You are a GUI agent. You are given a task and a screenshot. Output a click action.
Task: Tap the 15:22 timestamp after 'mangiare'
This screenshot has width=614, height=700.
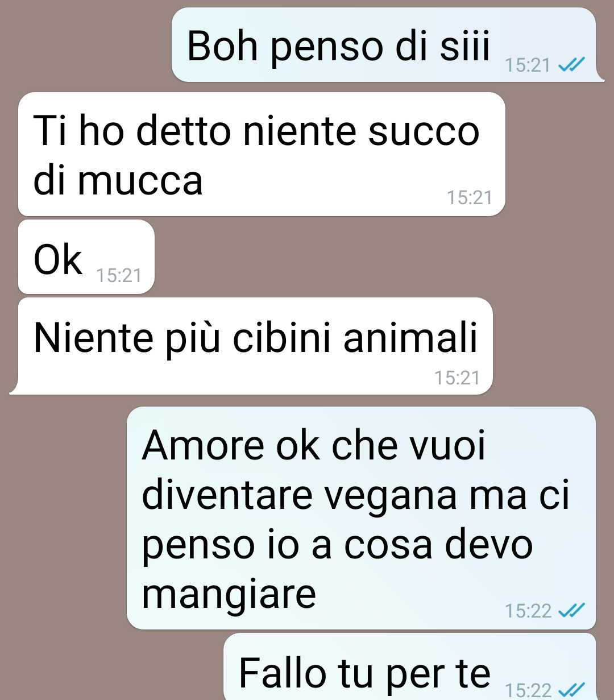(528, 611)
